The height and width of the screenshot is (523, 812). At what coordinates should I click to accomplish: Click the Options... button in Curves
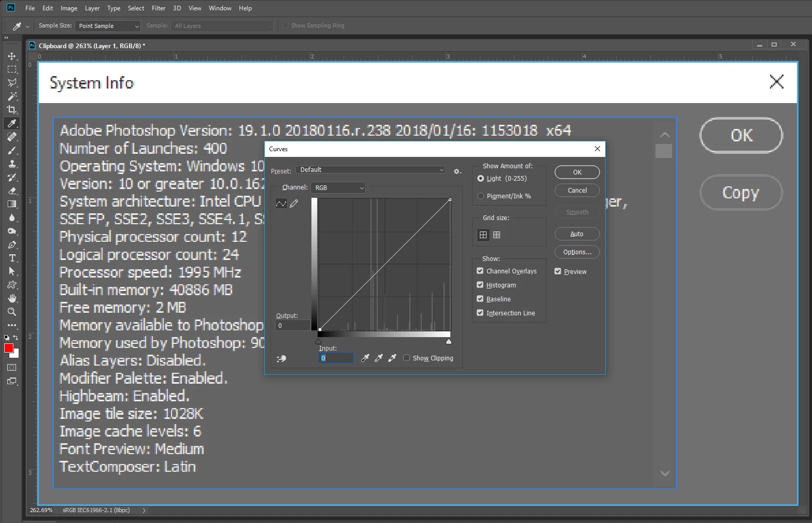[x=577, y=252]
